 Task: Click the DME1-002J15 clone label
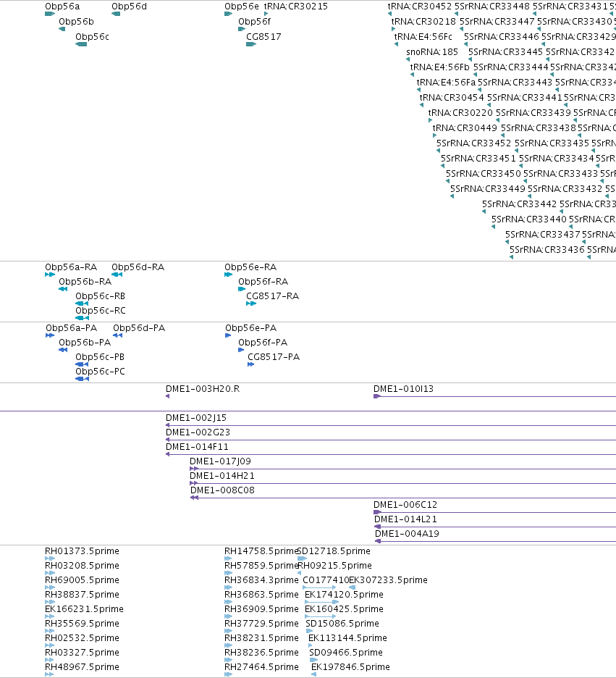(196, 418)
